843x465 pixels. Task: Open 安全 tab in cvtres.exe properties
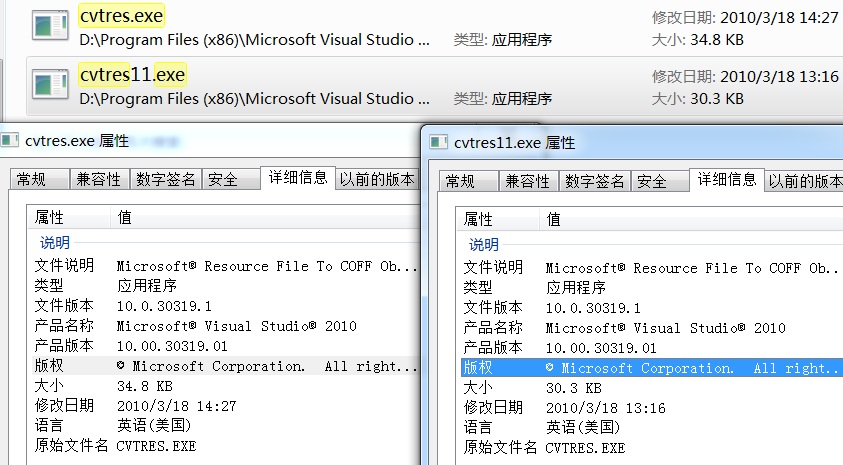point(229,179)
